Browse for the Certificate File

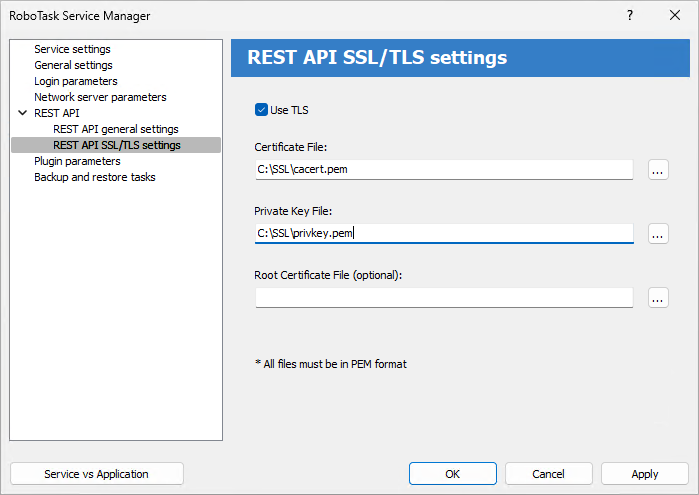click(x=658, y=170)
